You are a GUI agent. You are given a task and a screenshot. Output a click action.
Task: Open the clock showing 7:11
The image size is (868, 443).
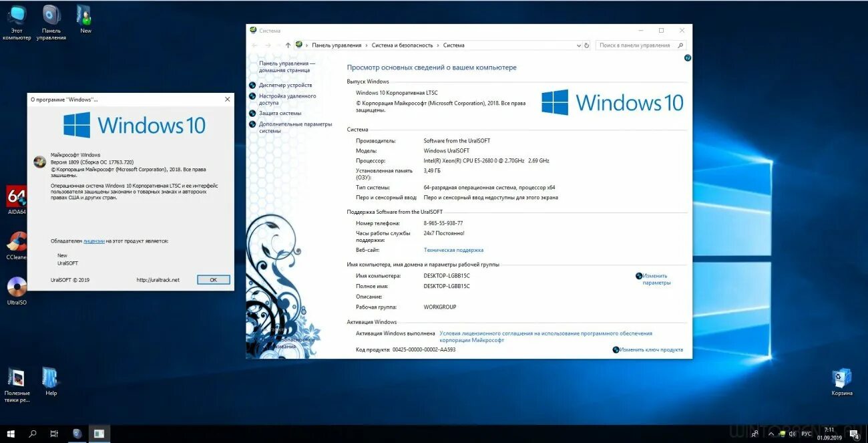[x=829, y=434]
